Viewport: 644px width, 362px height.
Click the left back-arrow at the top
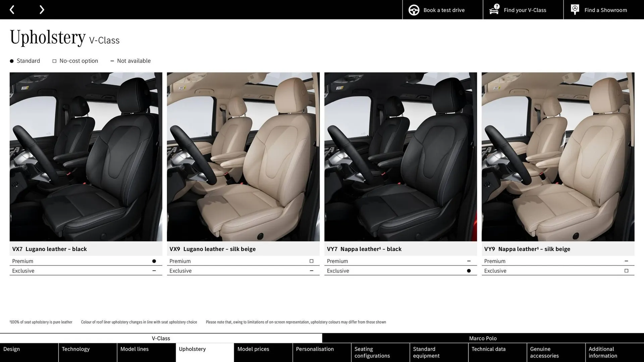[x=12, y=9]
